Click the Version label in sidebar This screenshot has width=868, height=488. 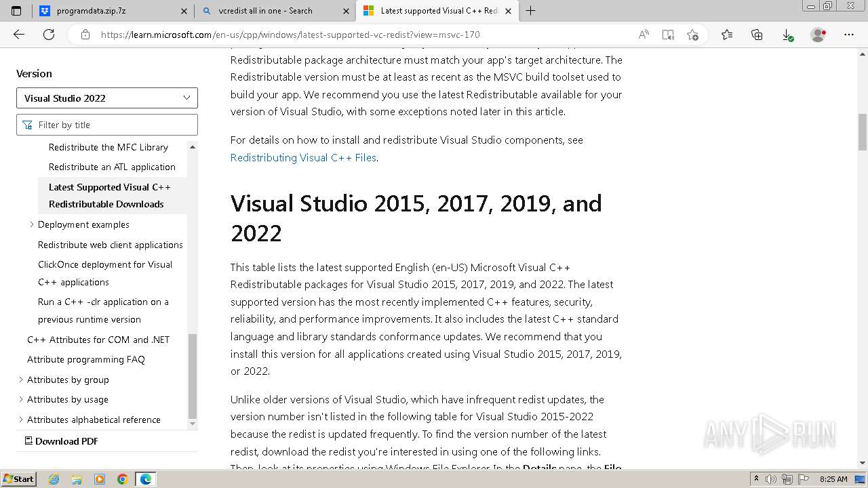tap(34, 73)
